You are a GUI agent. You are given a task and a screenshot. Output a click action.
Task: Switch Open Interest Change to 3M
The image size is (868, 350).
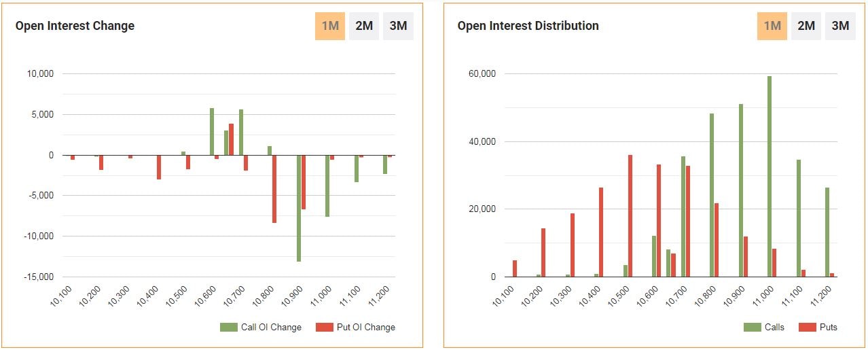(398, 27)
